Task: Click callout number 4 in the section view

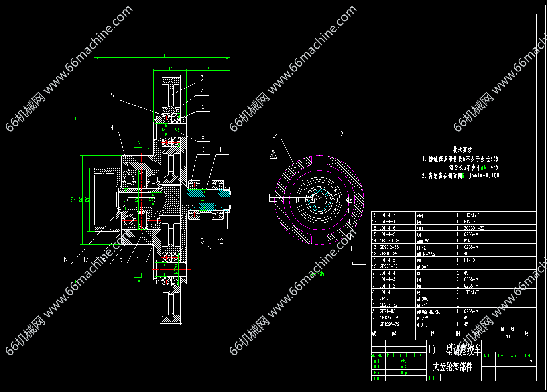Action: pos(112,128)
